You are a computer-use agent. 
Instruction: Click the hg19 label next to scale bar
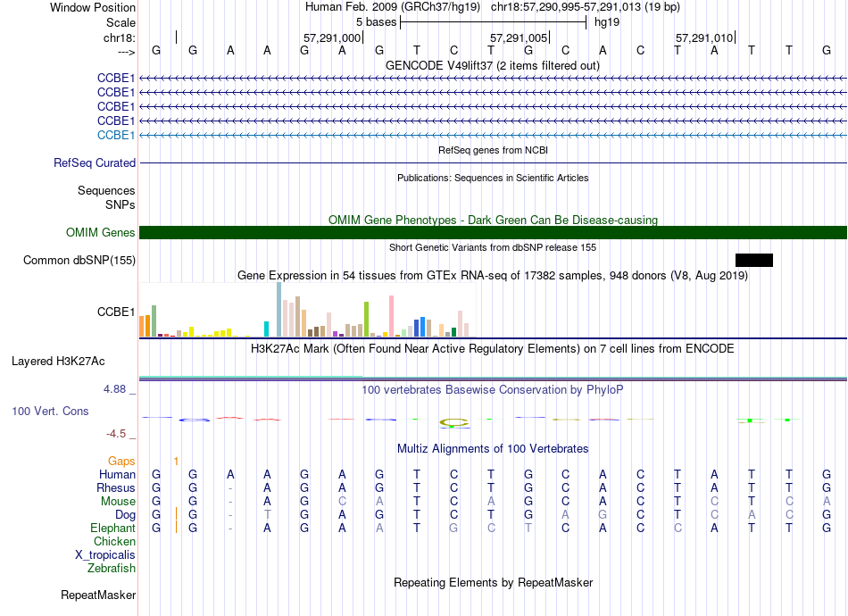607,22
